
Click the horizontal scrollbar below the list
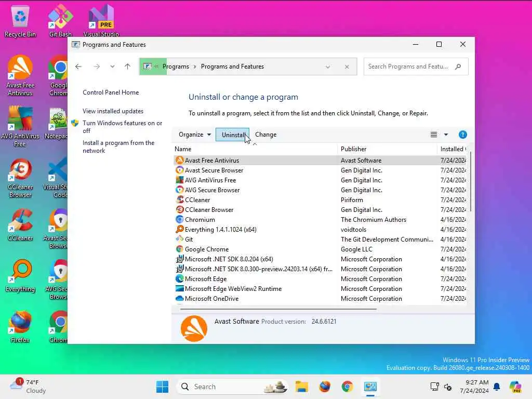pyautogui.click(x=278, y=309)
